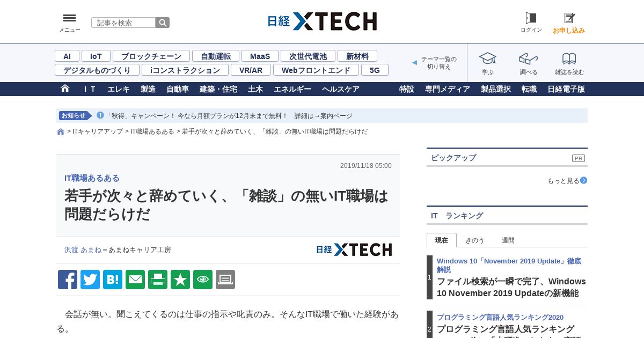Select the AI theme tag
The image size is (644, 338).
[x=67, y=56]
